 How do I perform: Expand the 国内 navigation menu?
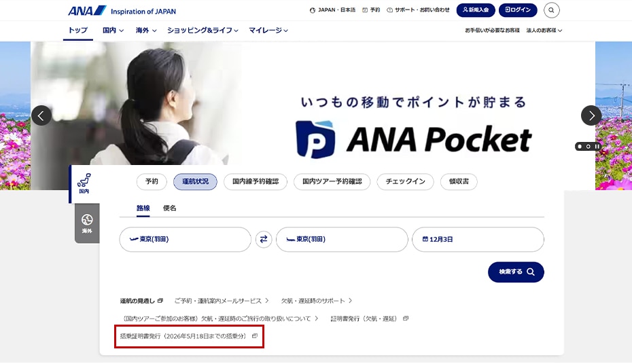click(113, 30)
